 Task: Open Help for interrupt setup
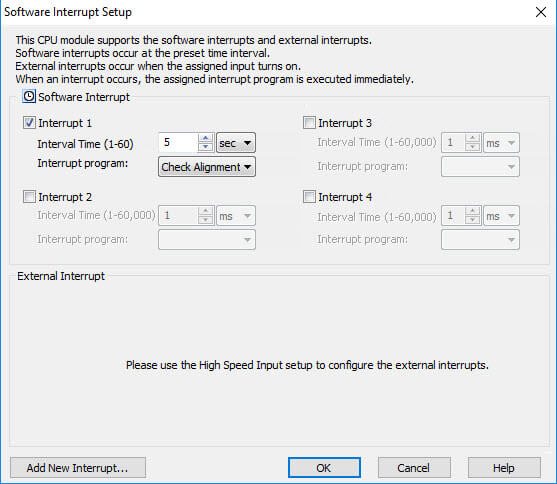point(504,468)
